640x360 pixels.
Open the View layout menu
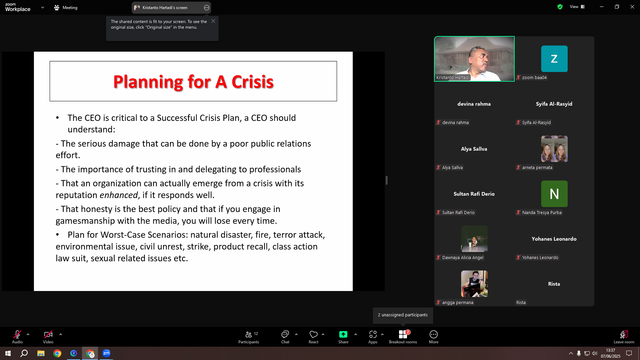pos(577,7)
